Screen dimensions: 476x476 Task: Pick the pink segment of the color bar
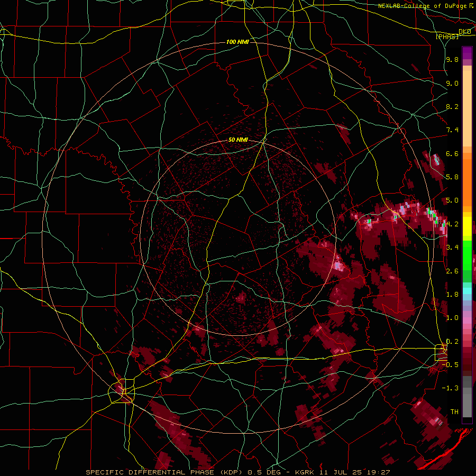point(467,321)
